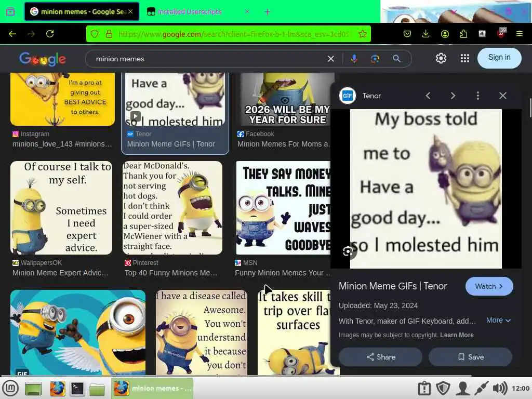
Task: Open a new tab with the plus icon
Action: [x=268, y=12]
